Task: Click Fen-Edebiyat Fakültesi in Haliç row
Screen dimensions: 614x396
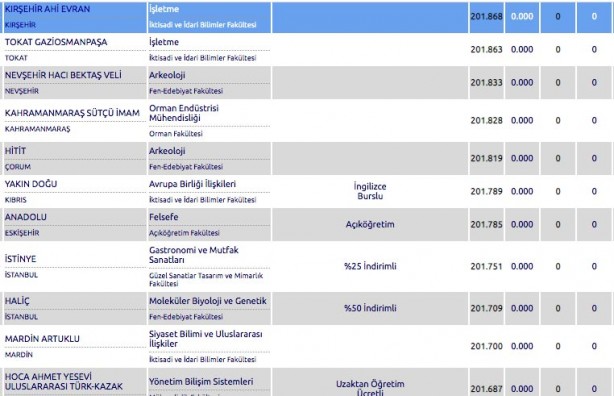Action: click(186, 317)
